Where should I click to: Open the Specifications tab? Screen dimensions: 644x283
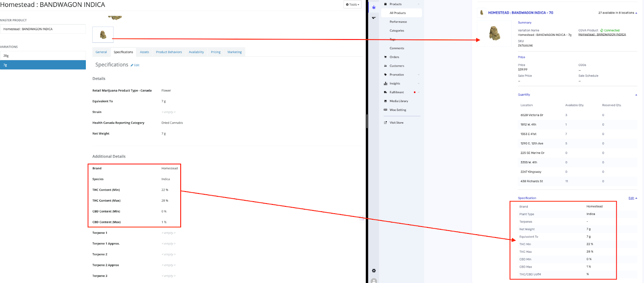tap(123, 52)
